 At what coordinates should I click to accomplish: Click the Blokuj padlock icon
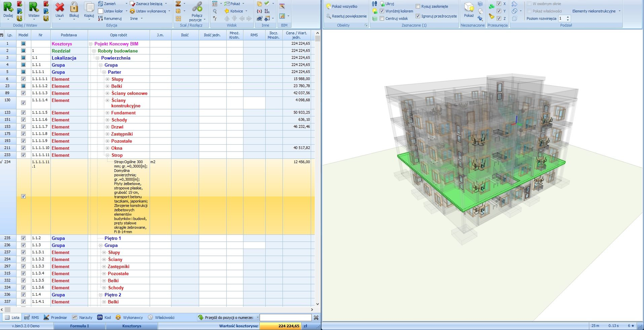point(74,7)
